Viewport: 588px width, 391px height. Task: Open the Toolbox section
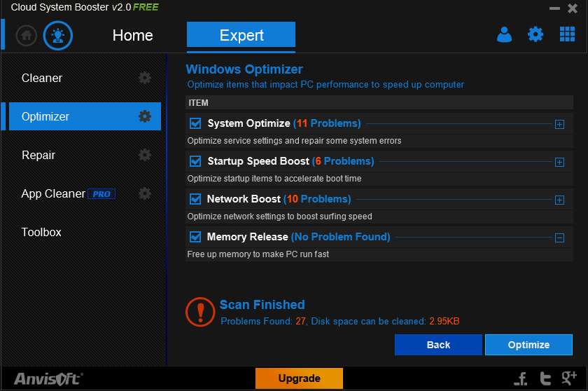pyautogui.click(x=41, y=232)
